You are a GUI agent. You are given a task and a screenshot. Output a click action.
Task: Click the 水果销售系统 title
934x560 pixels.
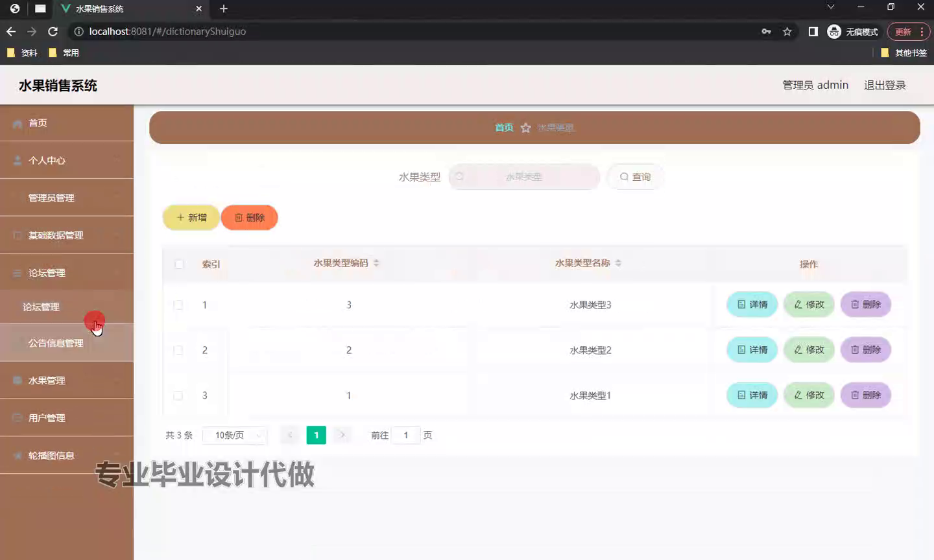click(x=58, y=86)
